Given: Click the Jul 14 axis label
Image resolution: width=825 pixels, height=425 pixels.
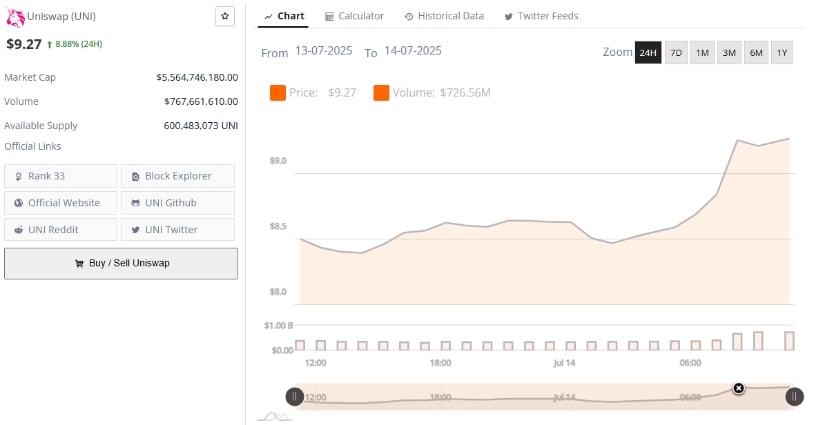Looking at the screenshot, I should click(564, 363).
